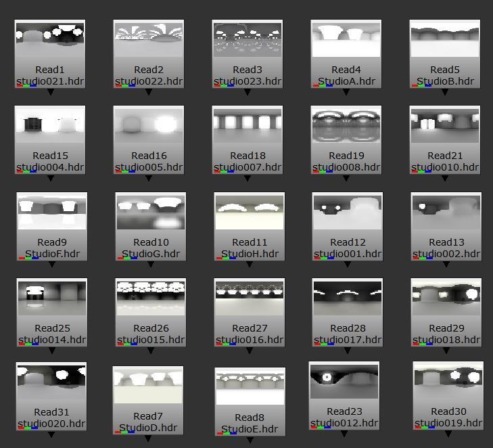The image size is (493, 448).
Task: Click the output arrow below Read11
Action: (x=250, y=265)
